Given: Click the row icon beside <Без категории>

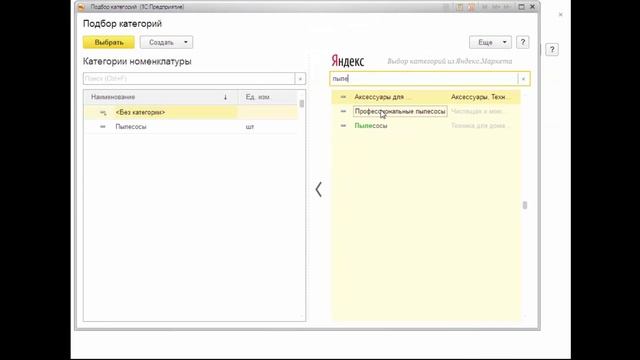Looking at the screenshot, I should [x=103, y=112].
